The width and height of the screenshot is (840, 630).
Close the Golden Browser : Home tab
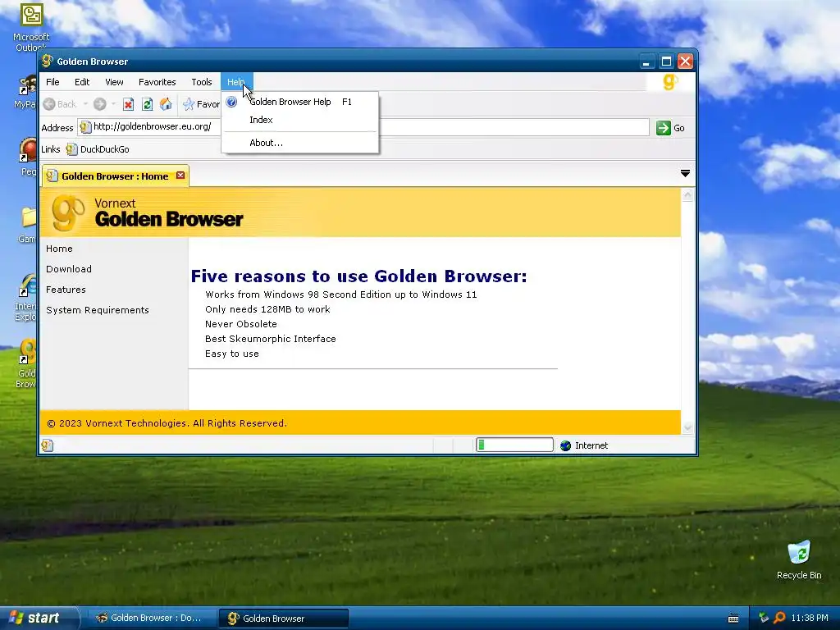coord(180,176)
